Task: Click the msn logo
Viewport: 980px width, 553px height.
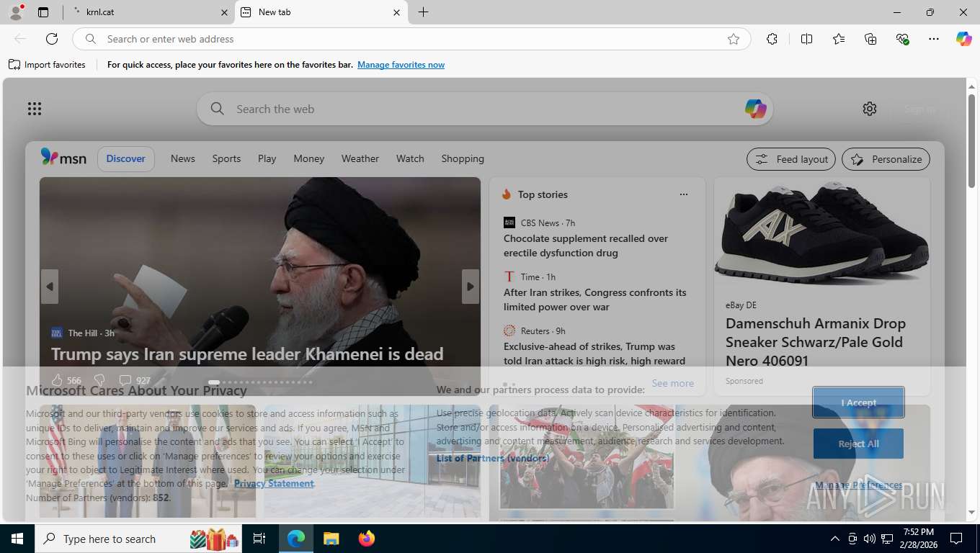Action: click(63, 158)
